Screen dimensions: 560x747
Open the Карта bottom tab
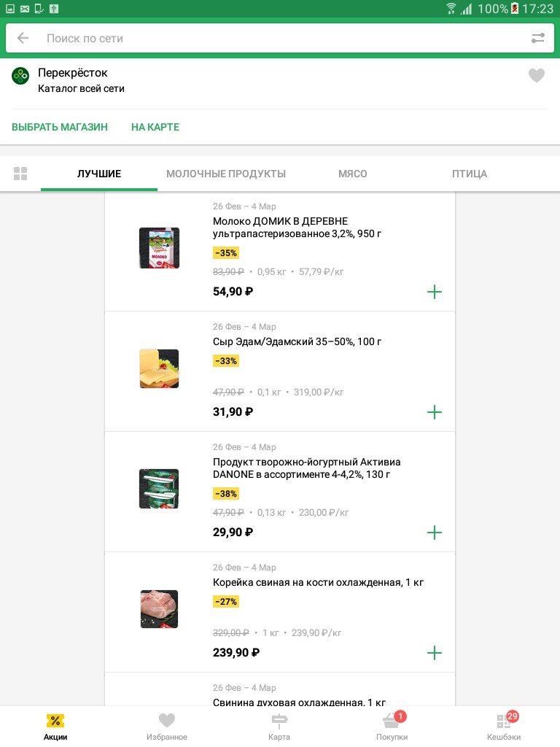279,727
